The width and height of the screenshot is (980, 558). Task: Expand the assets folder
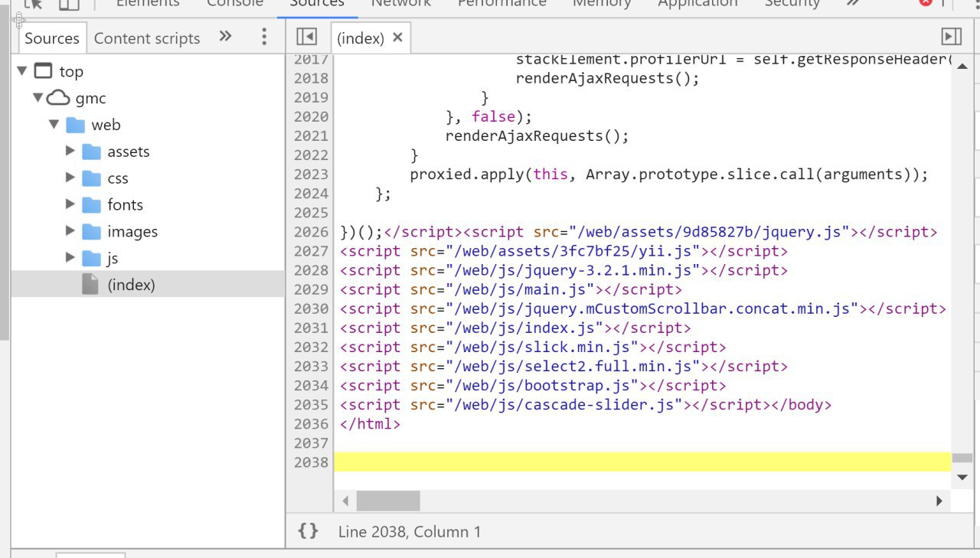(70, 151)
